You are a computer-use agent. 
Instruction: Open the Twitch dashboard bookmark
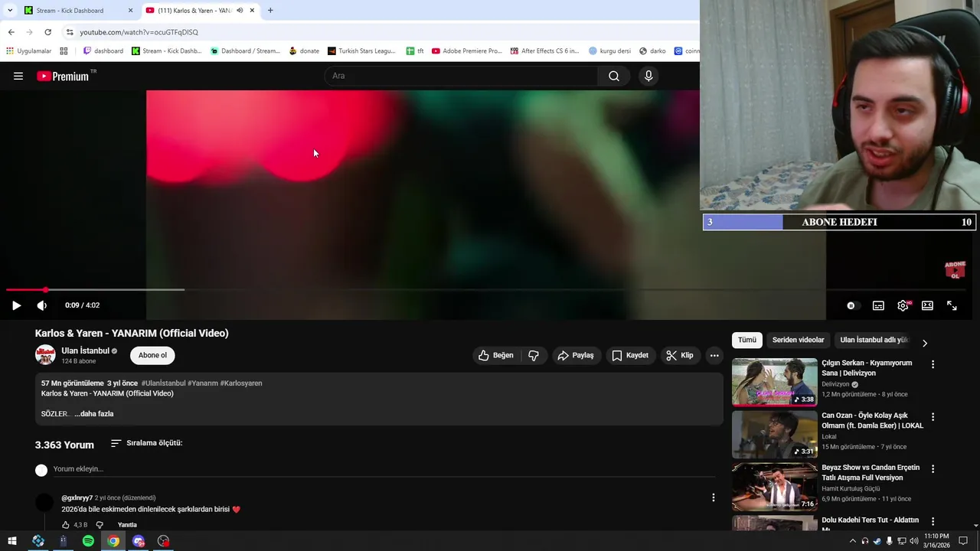click(103, 51)
